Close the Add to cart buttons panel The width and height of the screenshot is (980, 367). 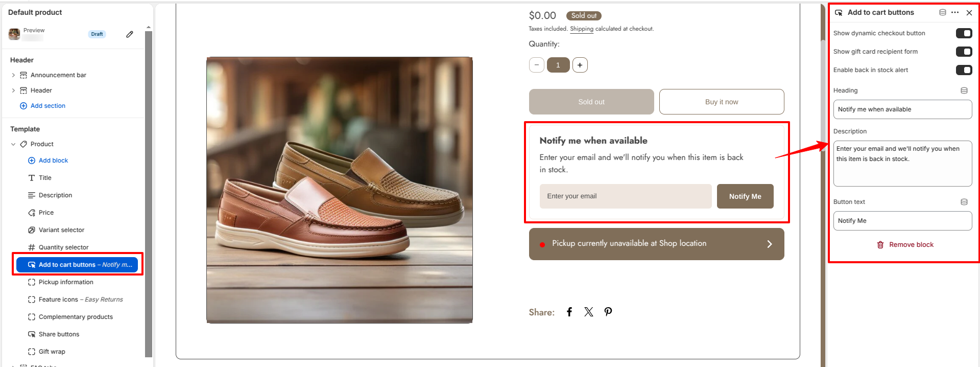tap(969, 13)
